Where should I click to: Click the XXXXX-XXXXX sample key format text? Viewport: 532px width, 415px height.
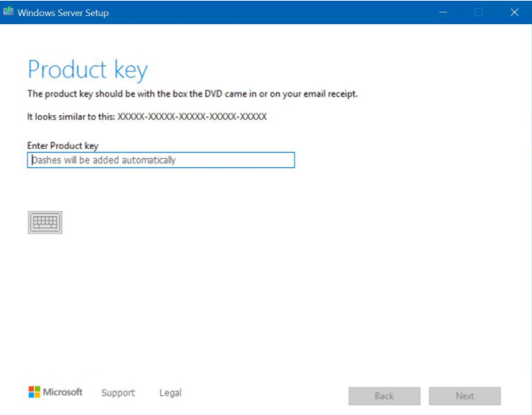pyautogui.click(x=192, y=117)
